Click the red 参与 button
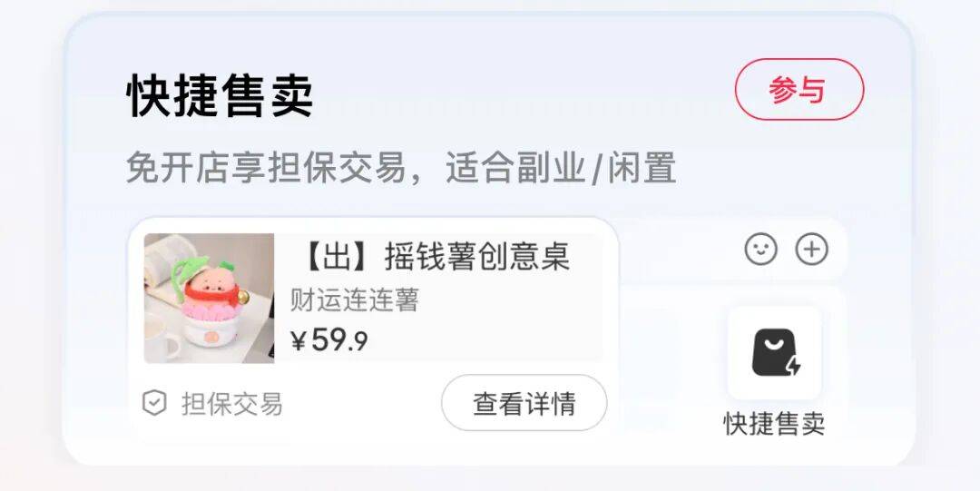 click(799, 90)
